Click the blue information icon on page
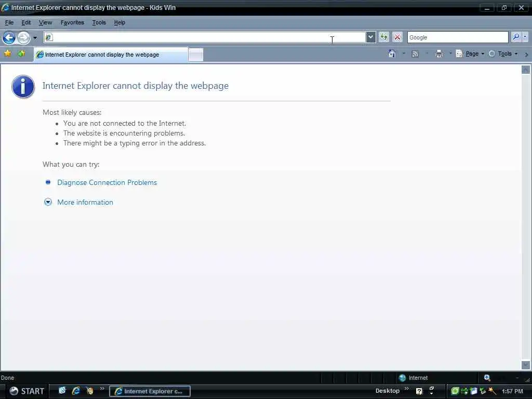Viewport: 532px width, 399px height. tap(23, 87)
